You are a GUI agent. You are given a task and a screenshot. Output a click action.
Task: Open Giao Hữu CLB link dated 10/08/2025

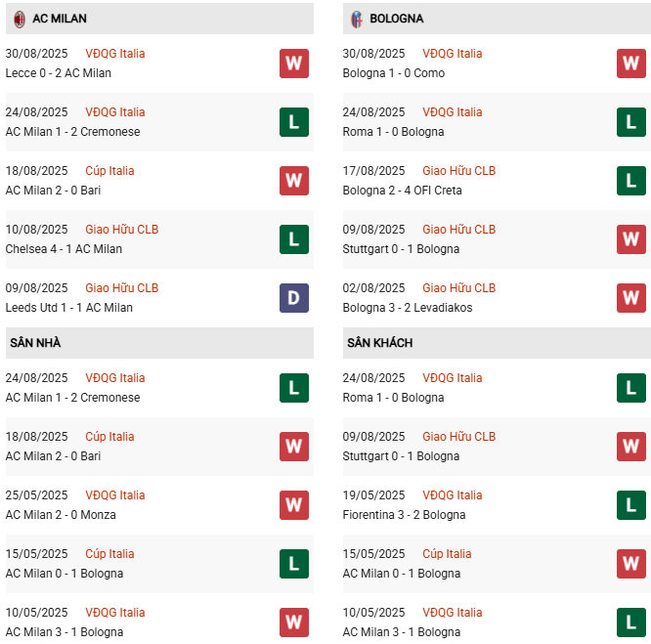[121, 230]
